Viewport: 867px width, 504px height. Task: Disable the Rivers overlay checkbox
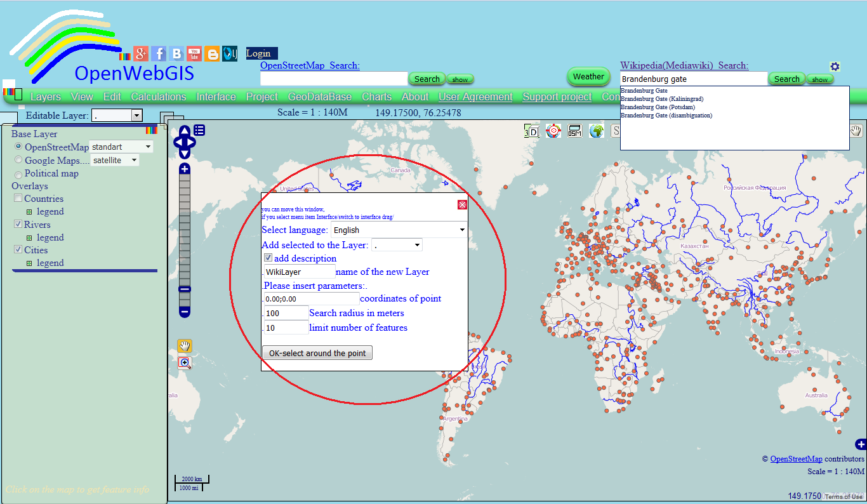(x=18, y=223)
